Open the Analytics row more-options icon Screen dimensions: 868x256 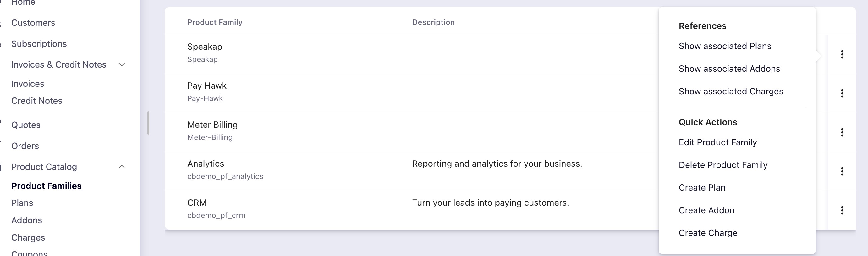842,171
